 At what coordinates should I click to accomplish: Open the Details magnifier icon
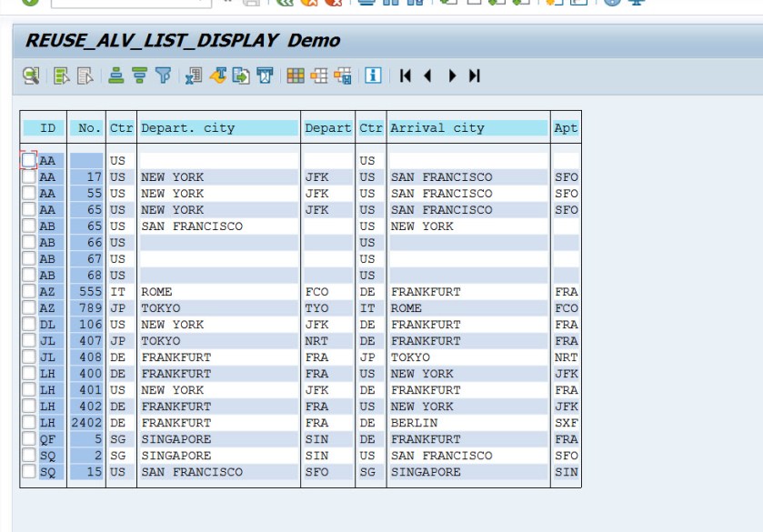tap(31, 76)
